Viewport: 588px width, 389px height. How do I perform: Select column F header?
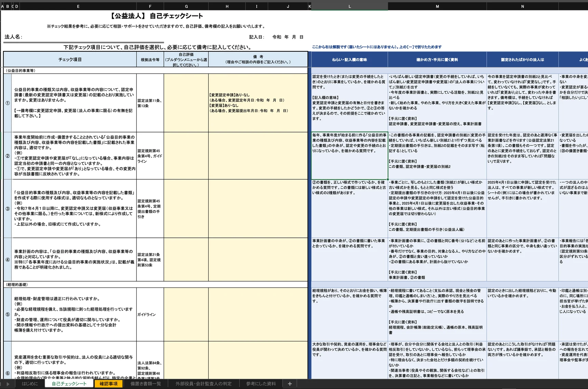[x=150, y=7]
